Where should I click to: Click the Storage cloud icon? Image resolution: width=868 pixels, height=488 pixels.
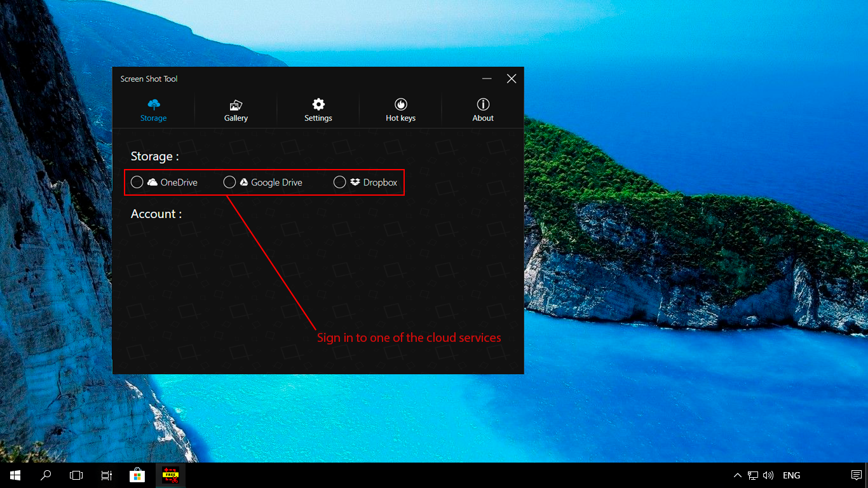pyautogui.click(x=153, y=104)
